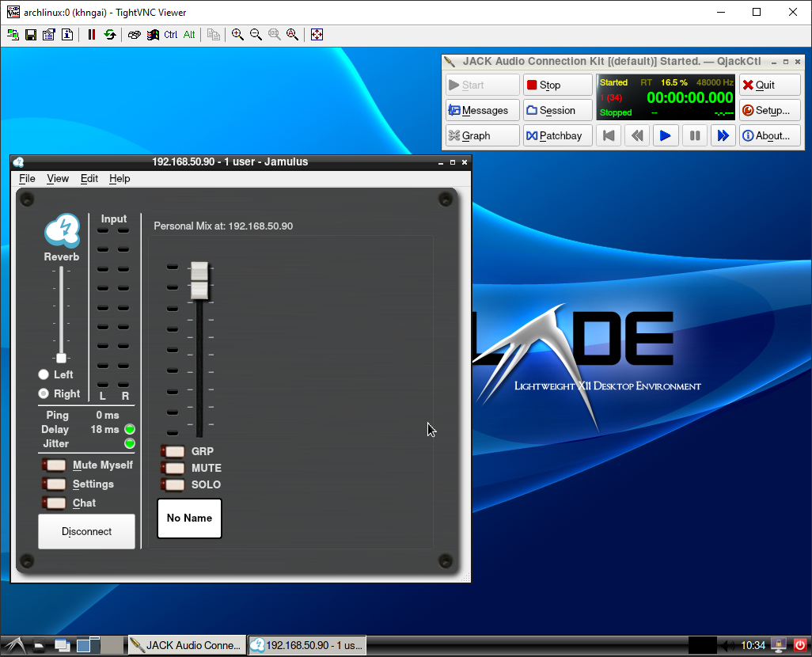The image size is (812, 657).
Task: Click the green Jitter status LED
Action: [130, 443]
